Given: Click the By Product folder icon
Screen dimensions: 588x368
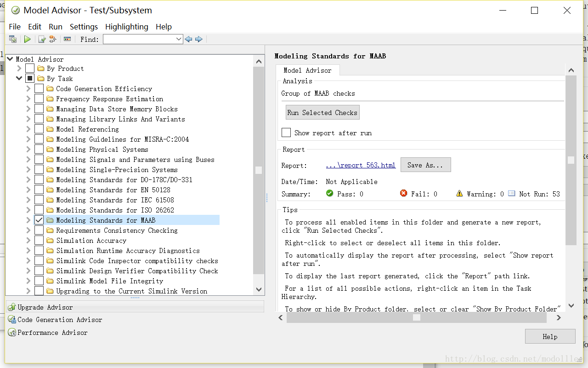Looking at the screenshot, I should pos(40,69).
